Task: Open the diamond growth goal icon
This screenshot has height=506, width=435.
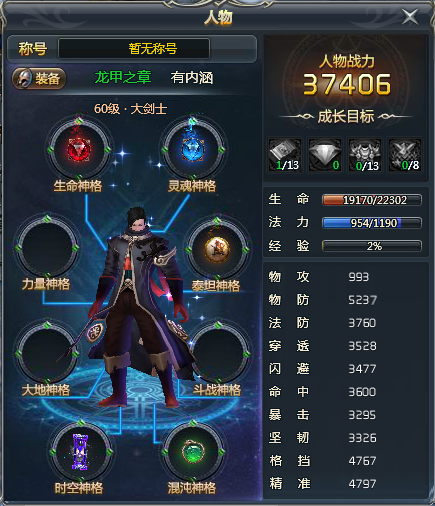Action: click(325, 155)
